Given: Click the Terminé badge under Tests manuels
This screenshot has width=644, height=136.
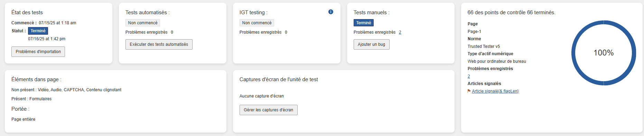Looking at the screenshot, I should pyautogui.click(x=364, y=23).
